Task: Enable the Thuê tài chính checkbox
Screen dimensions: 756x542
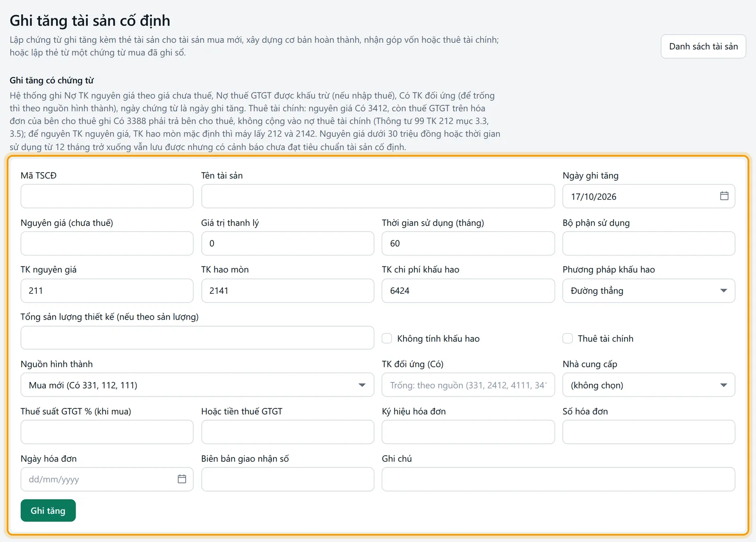Action: pyautogui.click(x=567, y=339)
